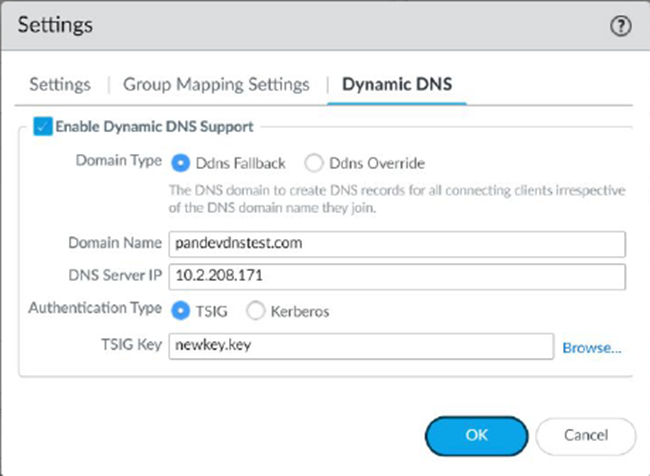This screenshot has height=476, width=650.
Task: Click the Browse link for TSIG key
Action: tap(592, 348)
